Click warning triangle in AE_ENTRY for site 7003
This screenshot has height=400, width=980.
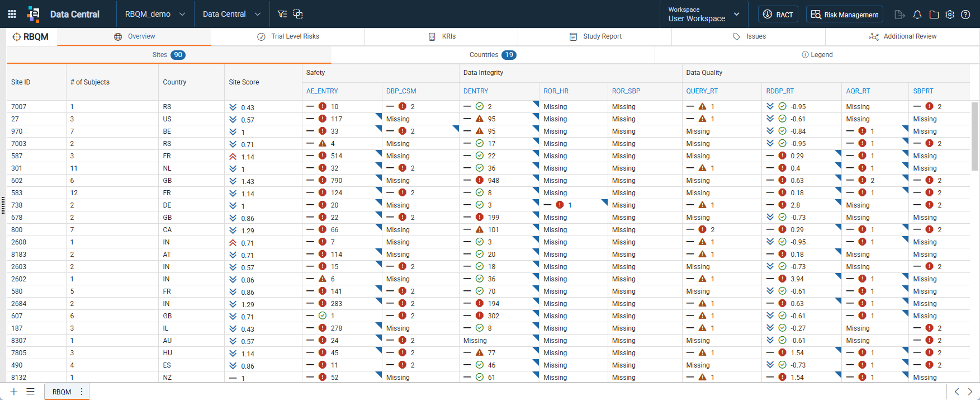pos(323,143)
